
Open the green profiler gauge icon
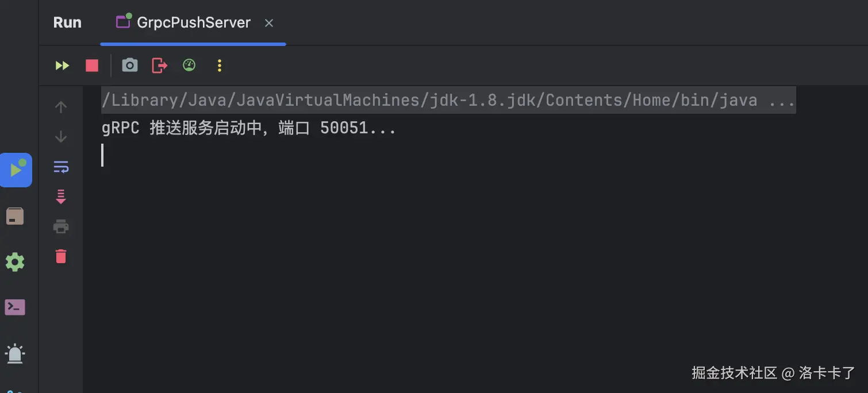[x=189, y=65]
